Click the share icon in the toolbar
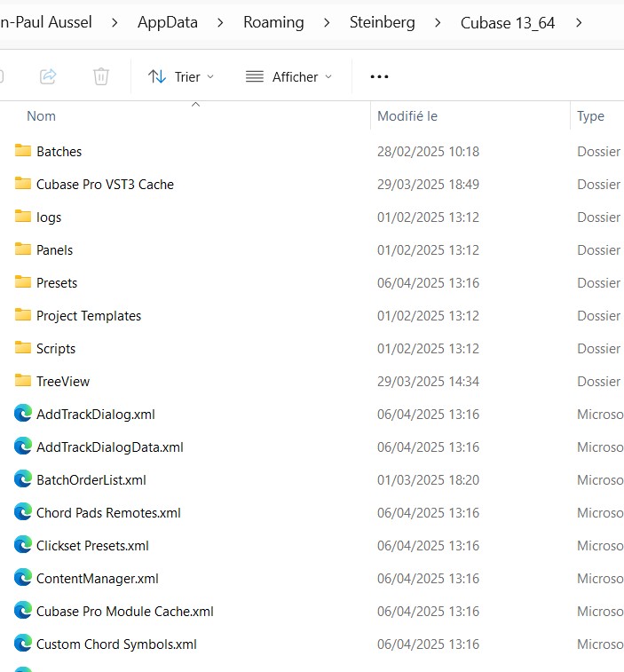The height and width of the screenshot is (672, 624). pyautogui.click(x=48, y=76)
